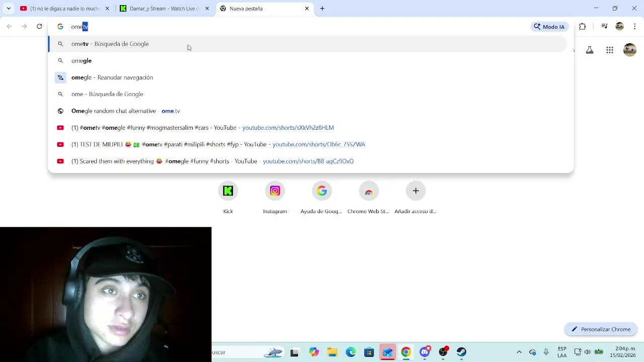Go back to the previous page
The height and width of the screenshot is (362, 644).
(9, 27)
